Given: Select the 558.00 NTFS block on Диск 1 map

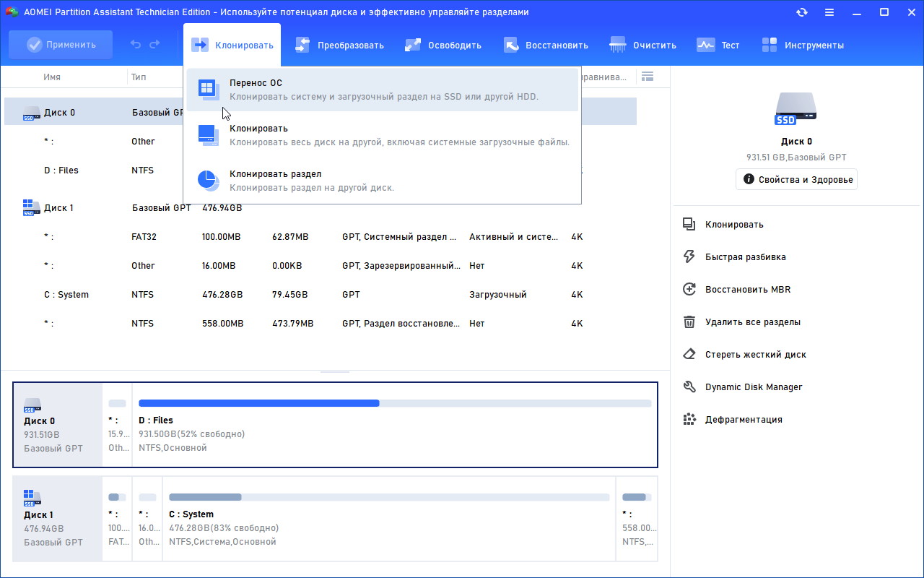Looking at the screenshot, I should pos(637,519).
